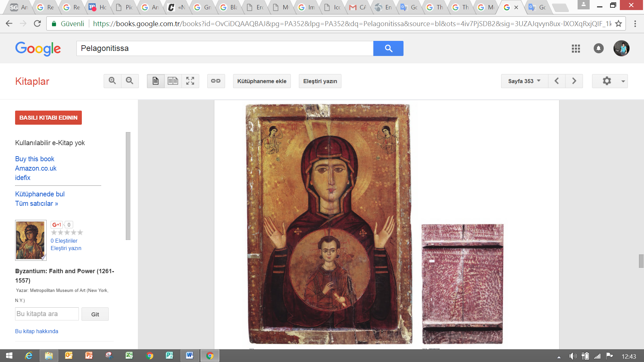Close the active browser tab

pyautogui.click(x=516, y=7)
